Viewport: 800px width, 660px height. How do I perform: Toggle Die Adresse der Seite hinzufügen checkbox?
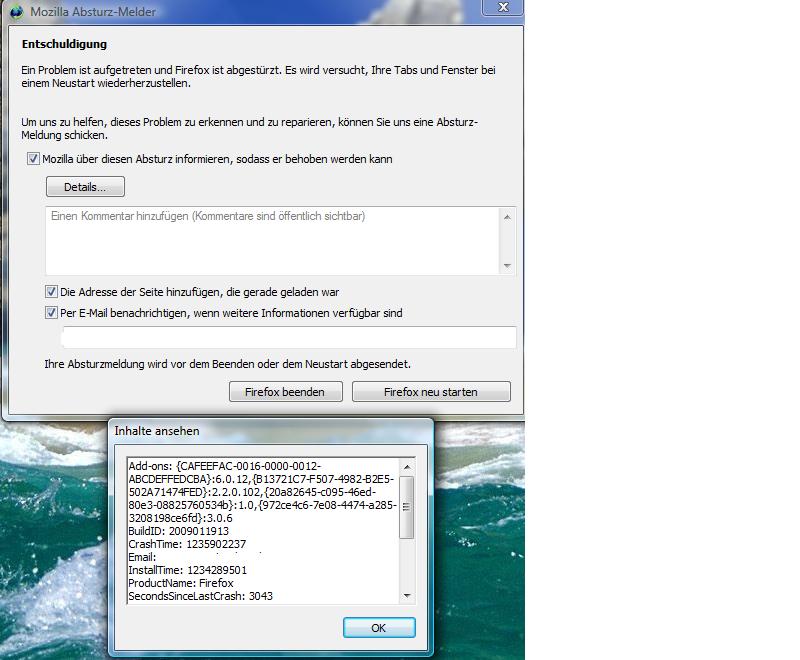[x=51, y=292]
